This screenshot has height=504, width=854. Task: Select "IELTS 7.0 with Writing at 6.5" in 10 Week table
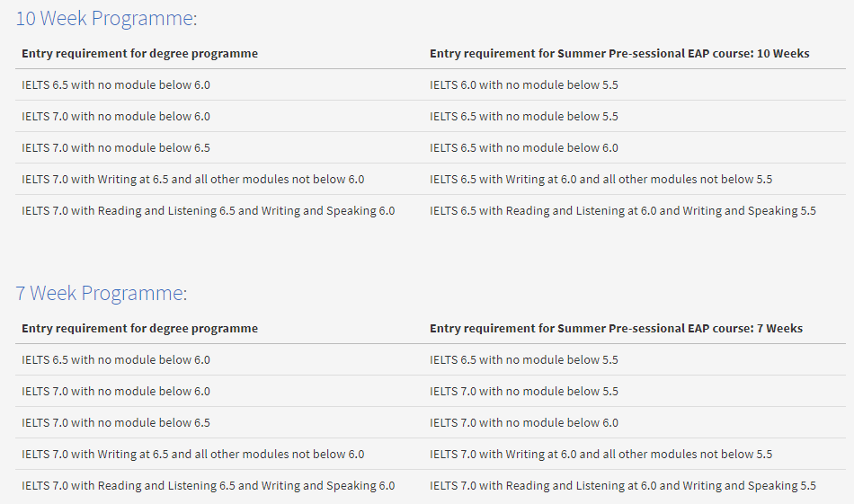pos(192,180)
